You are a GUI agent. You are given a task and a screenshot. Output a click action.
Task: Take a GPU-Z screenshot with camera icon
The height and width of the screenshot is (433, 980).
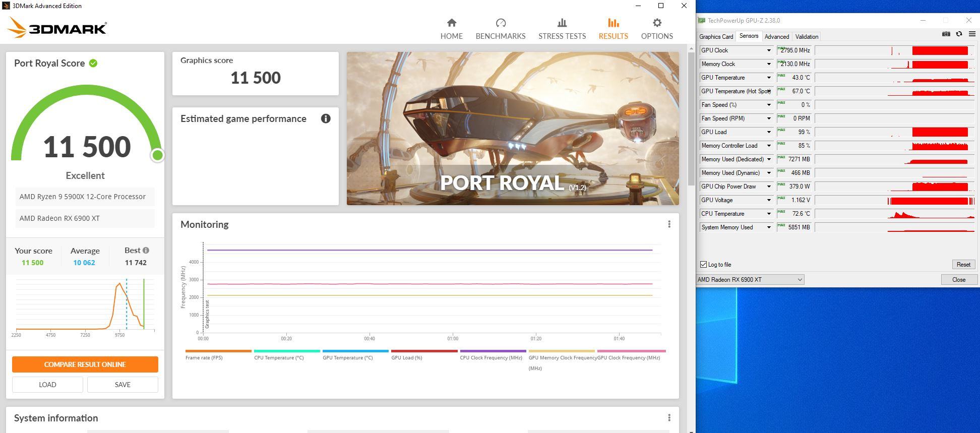point(946,34)
